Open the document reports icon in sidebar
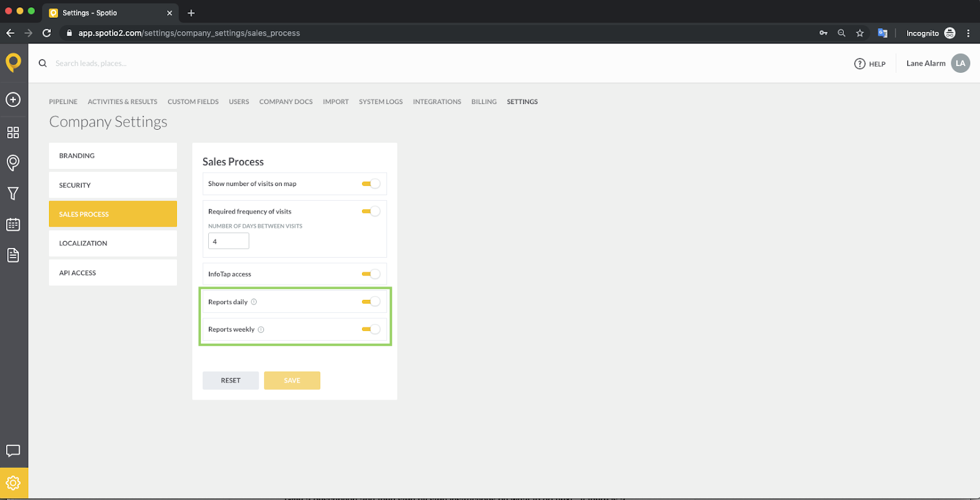 (13, 255)
